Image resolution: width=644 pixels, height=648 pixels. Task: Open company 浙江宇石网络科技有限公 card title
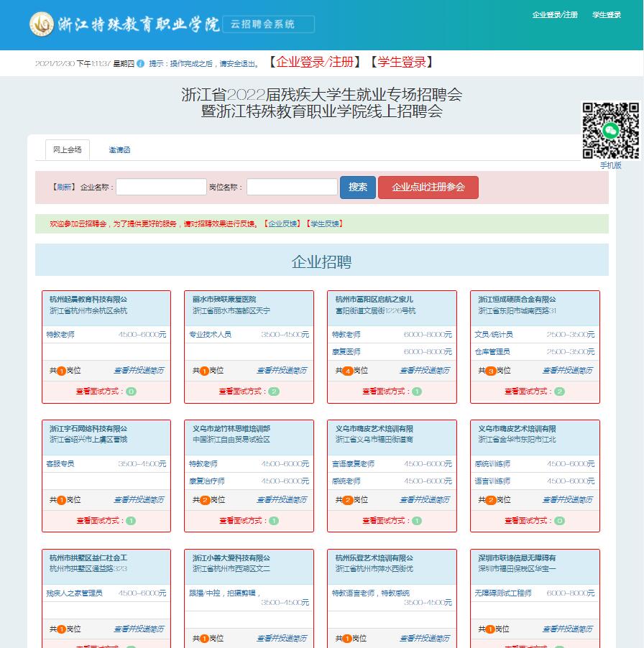(88, 429)
